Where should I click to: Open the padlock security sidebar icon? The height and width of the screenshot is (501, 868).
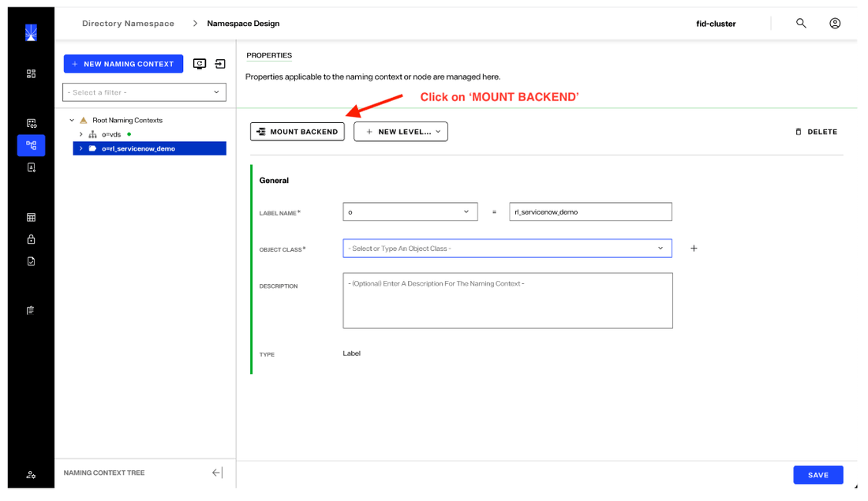[31, 239]
